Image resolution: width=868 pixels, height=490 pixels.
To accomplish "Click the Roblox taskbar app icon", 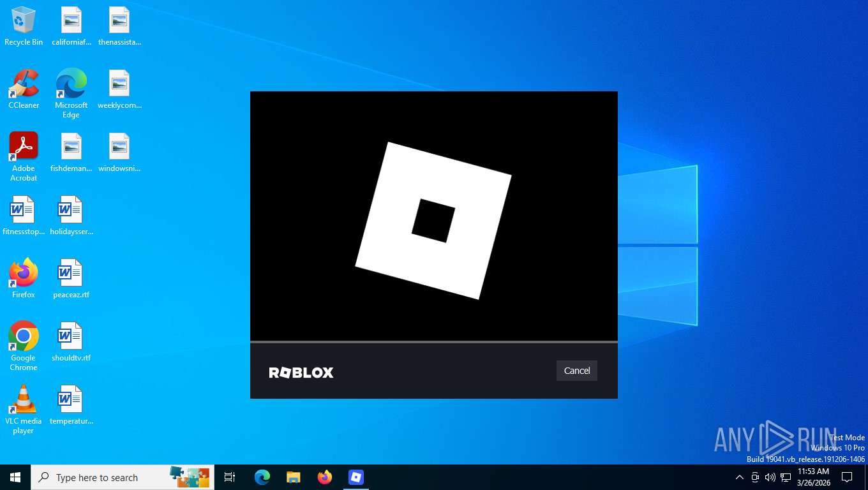I will (x=356, y=477).
